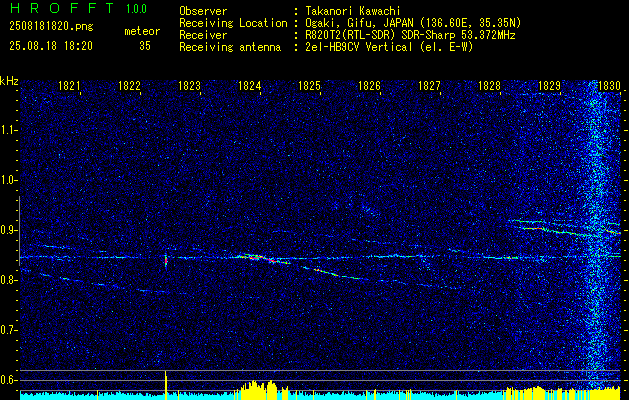Click the Observer label
Screen dimensions: 629x400
click(203, 11)
